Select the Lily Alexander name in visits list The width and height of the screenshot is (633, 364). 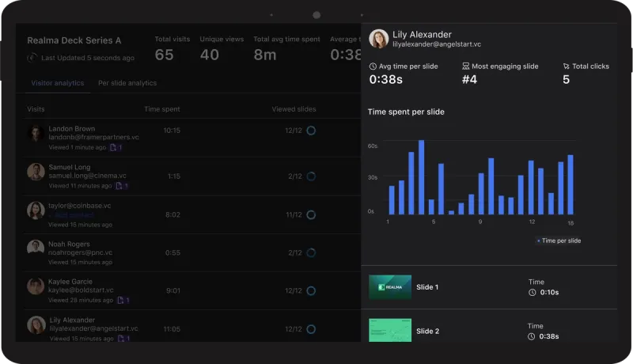72,320
